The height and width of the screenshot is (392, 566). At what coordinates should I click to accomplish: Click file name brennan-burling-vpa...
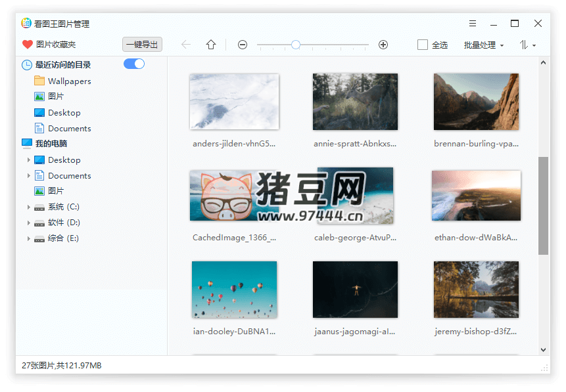tap(476, 144)
